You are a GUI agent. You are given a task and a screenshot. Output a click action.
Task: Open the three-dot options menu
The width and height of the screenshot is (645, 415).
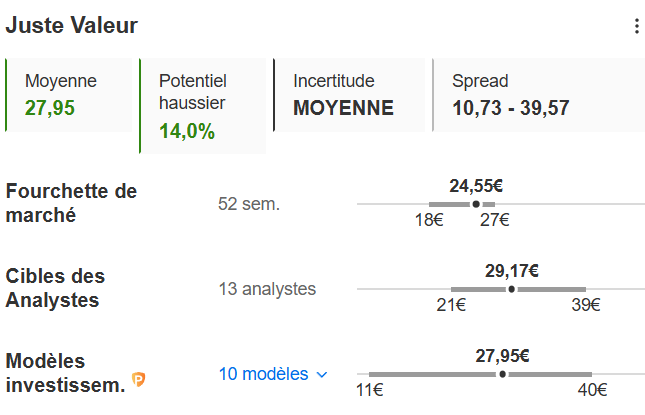click(636, 27)
